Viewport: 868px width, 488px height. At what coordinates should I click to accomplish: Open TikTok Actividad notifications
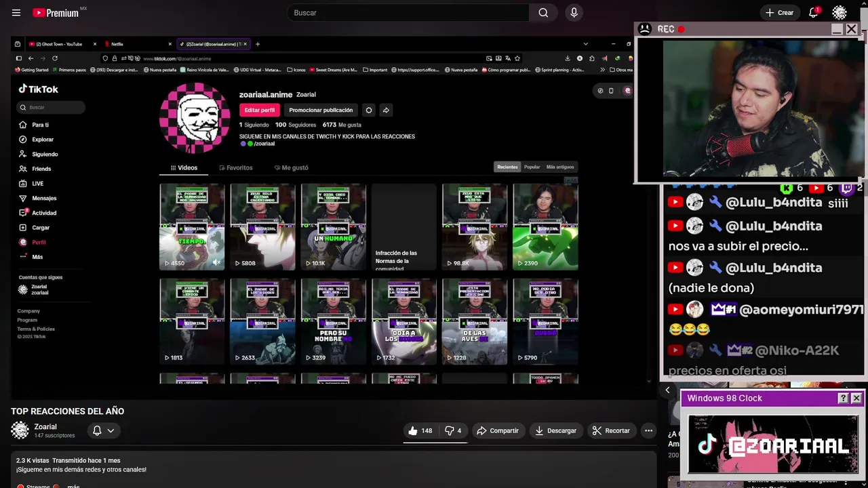[44, 213]
